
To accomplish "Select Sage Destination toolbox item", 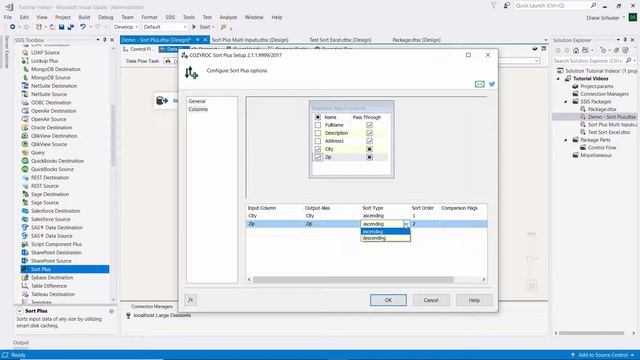I will click(x=50, y=194).
